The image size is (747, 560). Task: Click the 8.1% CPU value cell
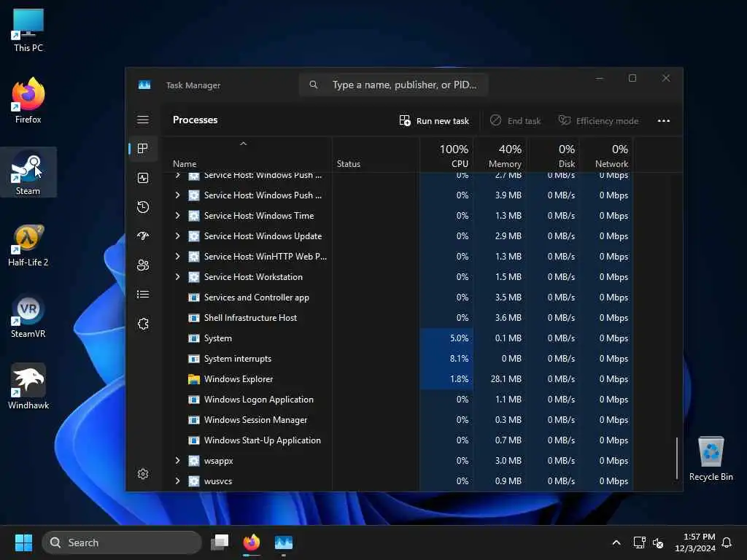(x=446, y=359)
